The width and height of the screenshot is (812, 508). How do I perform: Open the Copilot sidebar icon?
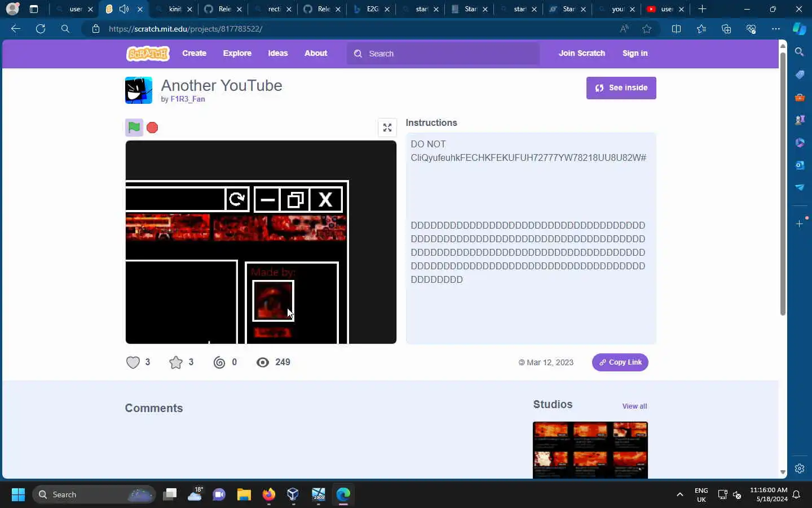pos(800,29)
